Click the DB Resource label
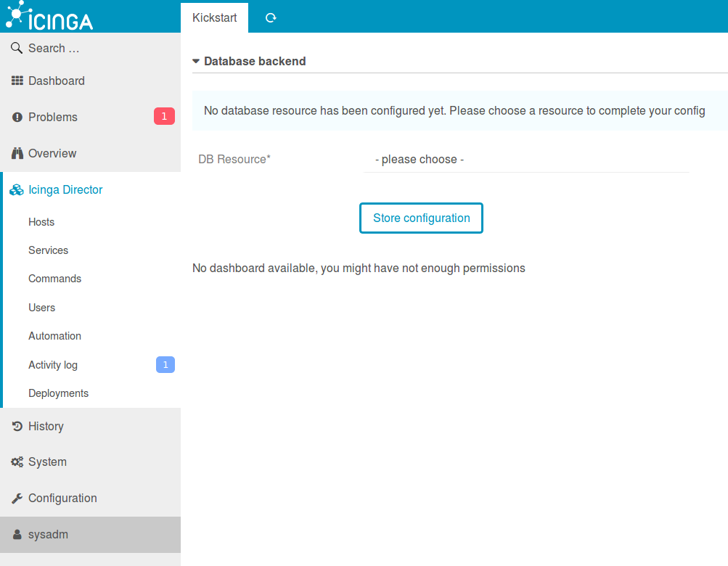Viewport: 728px width, 566px height. (x=234, y=159)
